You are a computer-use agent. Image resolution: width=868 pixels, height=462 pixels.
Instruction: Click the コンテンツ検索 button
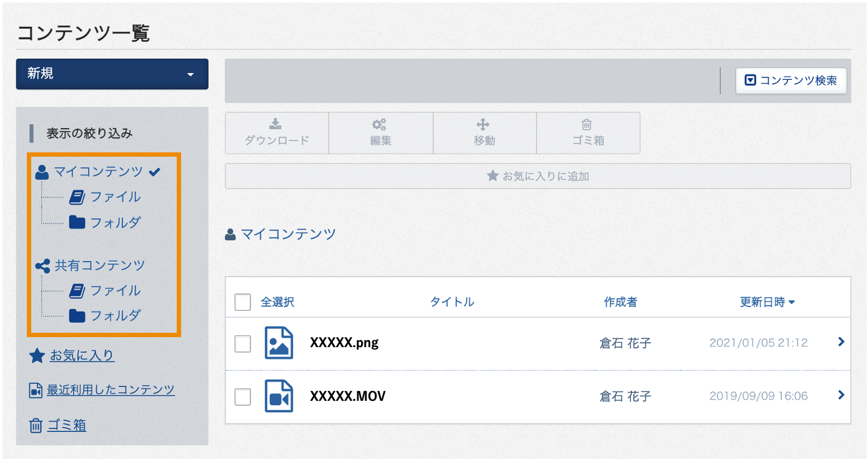(791, 81)
